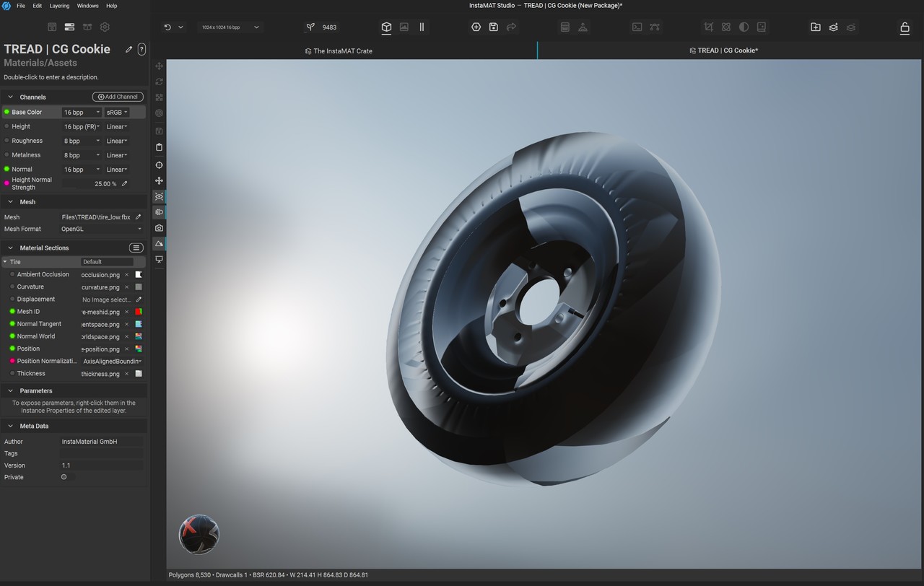Click the Height Normal Strength 25.00 % slider

click(90, 184)
